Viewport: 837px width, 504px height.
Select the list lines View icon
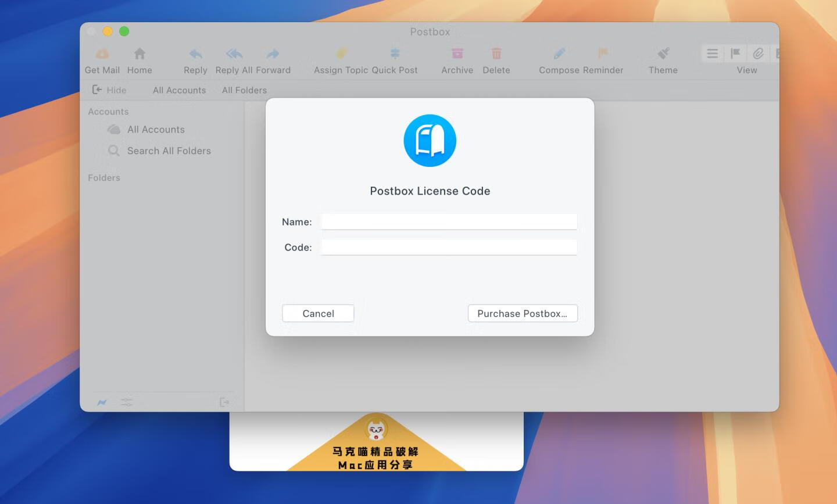(712, 53)
